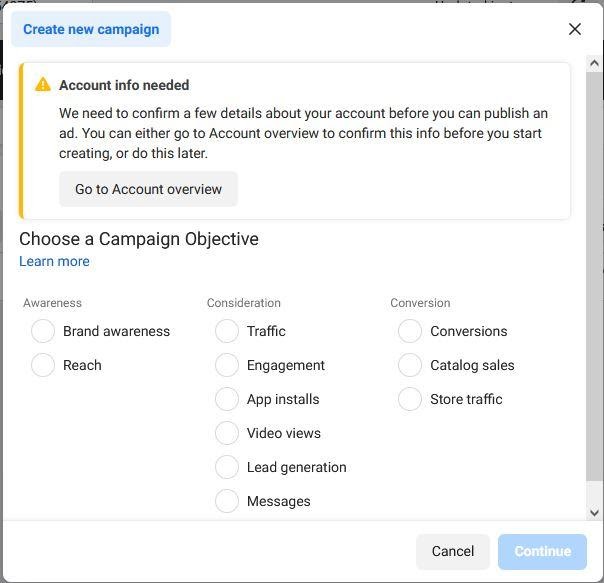Select the Engagement radio button
Viewport: 604px width, 583px height.
pyautogui.click(x=227, y=365)
